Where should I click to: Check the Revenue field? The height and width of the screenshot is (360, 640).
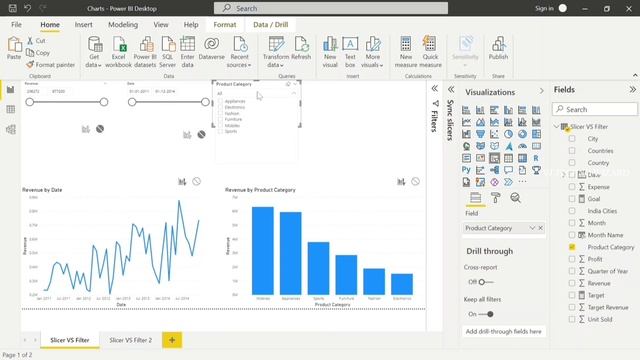pos(572,283)
